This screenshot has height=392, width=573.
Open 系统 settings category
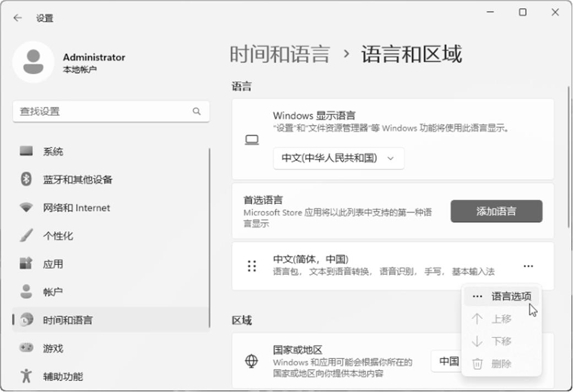pyautogui.click(x=53, y=151)
